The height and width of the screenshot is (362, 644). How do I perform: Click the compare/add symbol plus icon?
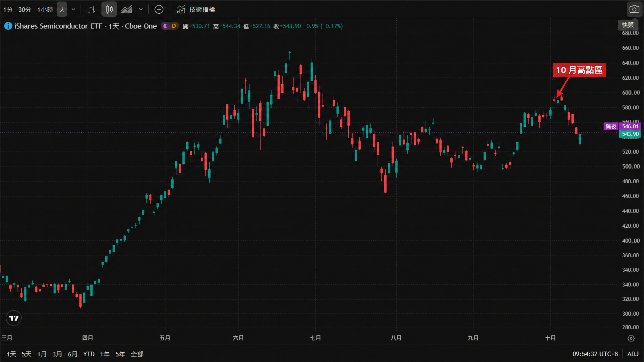click(x=159, y=9)
